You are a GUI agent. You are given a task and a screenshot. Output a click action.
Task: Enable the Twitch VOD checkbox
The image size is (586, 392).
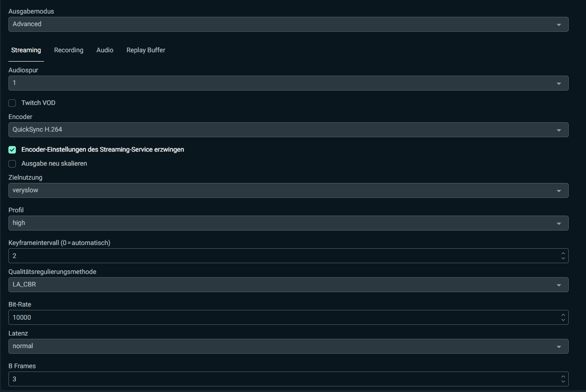click(x=13, y=103)
